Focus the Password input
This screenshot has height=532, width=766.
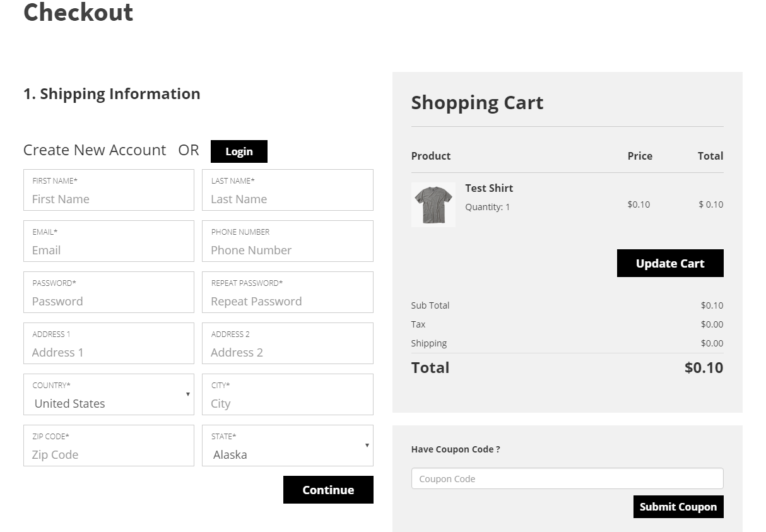coord(109,301)
